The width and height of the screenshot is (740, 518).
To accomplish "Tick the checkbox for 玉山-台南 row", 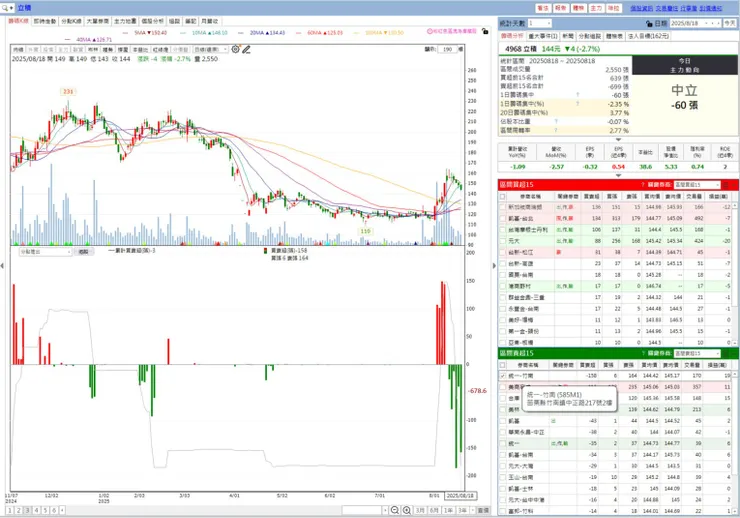I will coord(503,477).
